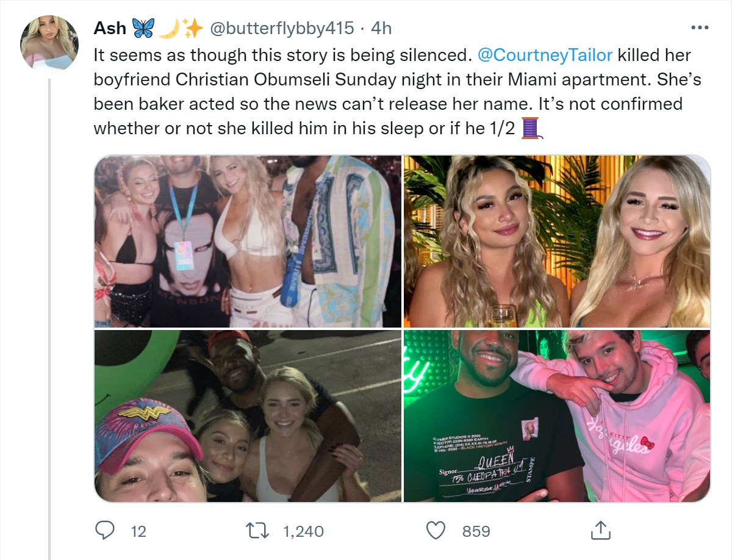
Task: Open the @CourtneyTailor mention link
Action: pyautogui.click(x=545, y=55)
